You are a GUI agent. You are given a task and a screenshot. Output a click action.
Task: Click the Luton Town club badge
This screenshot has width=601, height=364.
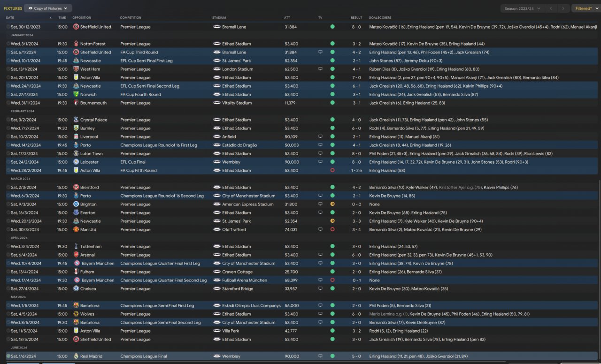point(76,153)
